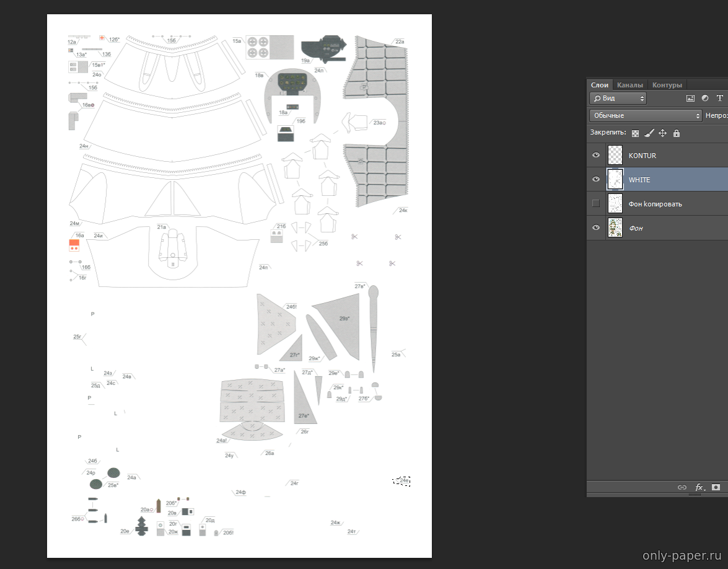The height and width of the screenshot is (569, 728).
Task: Select the KONTUR layer by name
Action: coord(642,156)
